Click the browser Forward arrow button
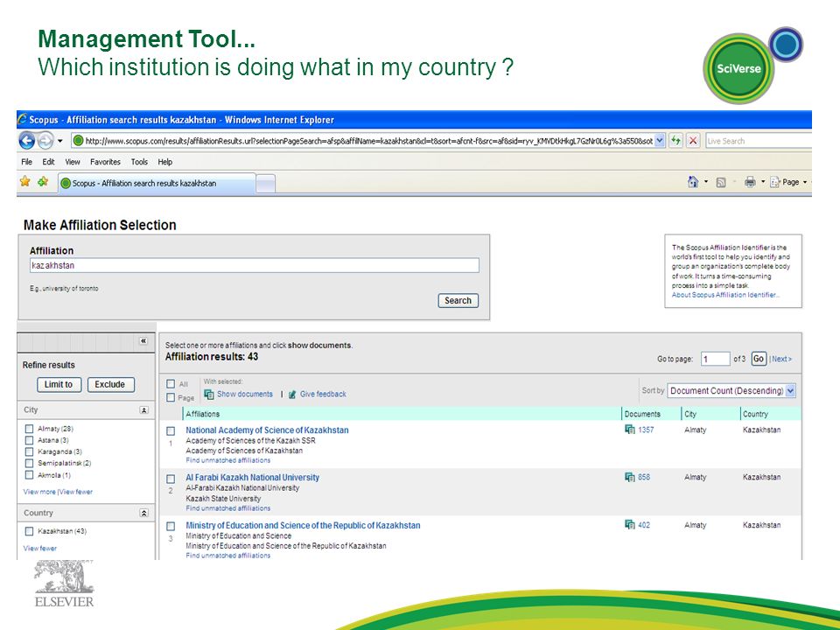This screenshot has width=840, height=630. (45, 141)
